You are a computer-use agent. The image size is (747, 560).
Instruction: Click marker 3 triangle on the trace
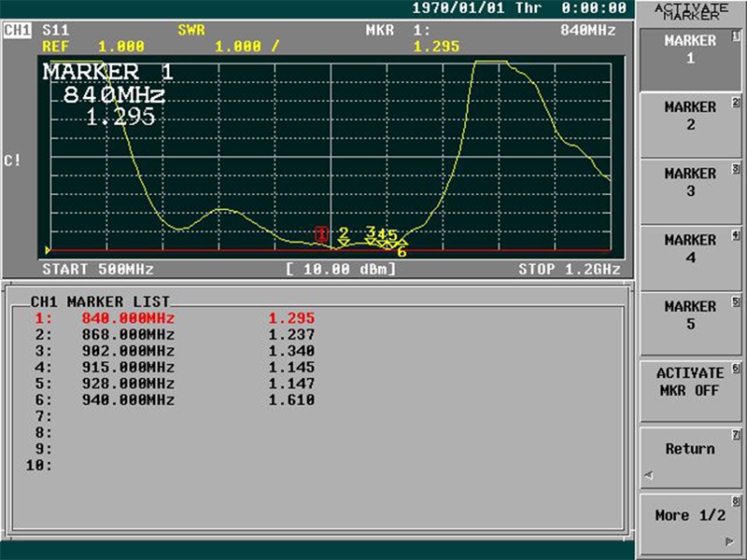371,242
